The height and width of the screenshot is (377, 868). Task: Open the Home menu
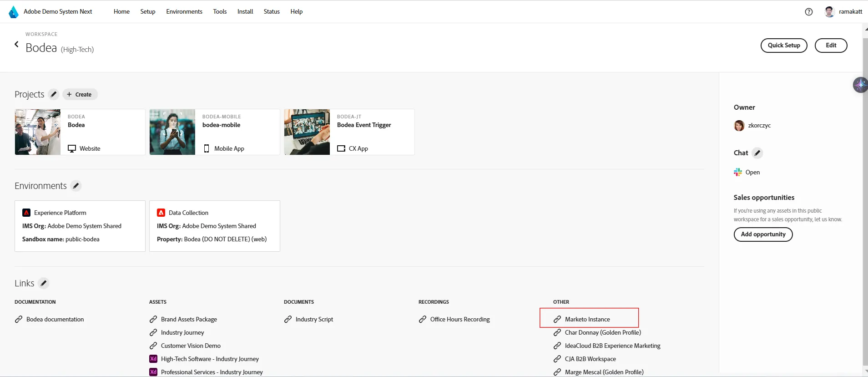coord(121,12)
